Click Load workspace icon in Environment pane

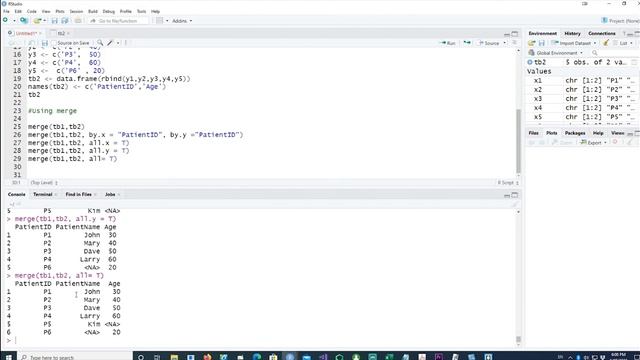pos(532,43)
